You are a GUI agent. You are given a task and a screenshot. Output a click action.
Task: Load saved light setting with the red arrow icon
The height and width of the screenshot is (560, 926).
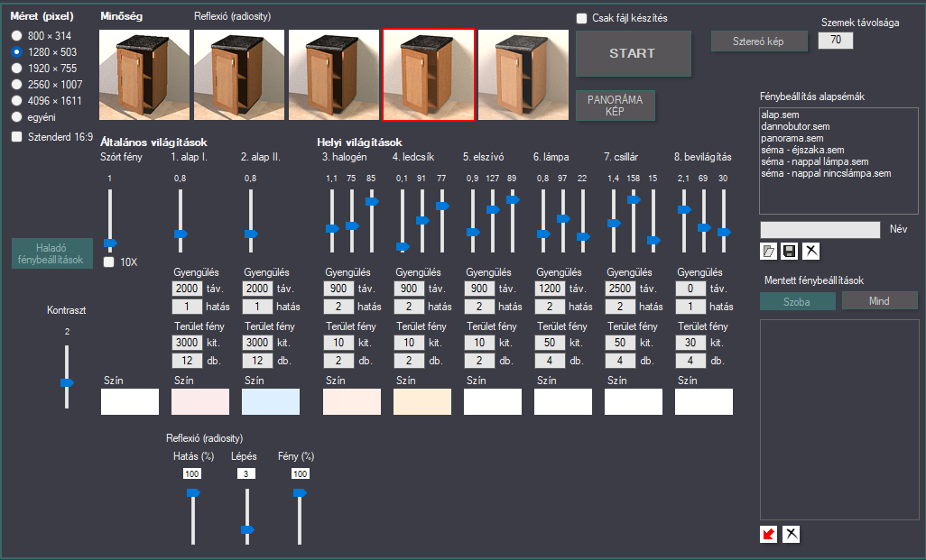click(x=768, y=534)
